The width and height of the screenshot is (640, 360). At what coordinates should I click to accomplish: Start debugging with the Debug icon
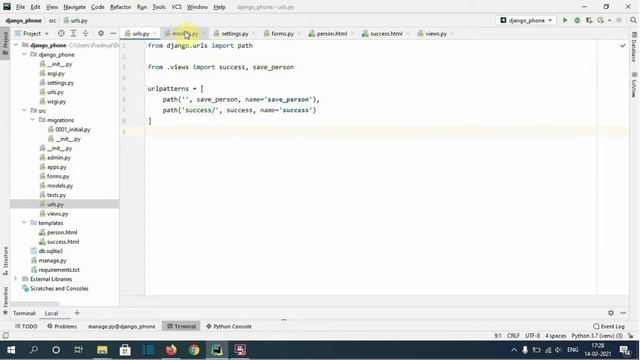pos(577,20)
